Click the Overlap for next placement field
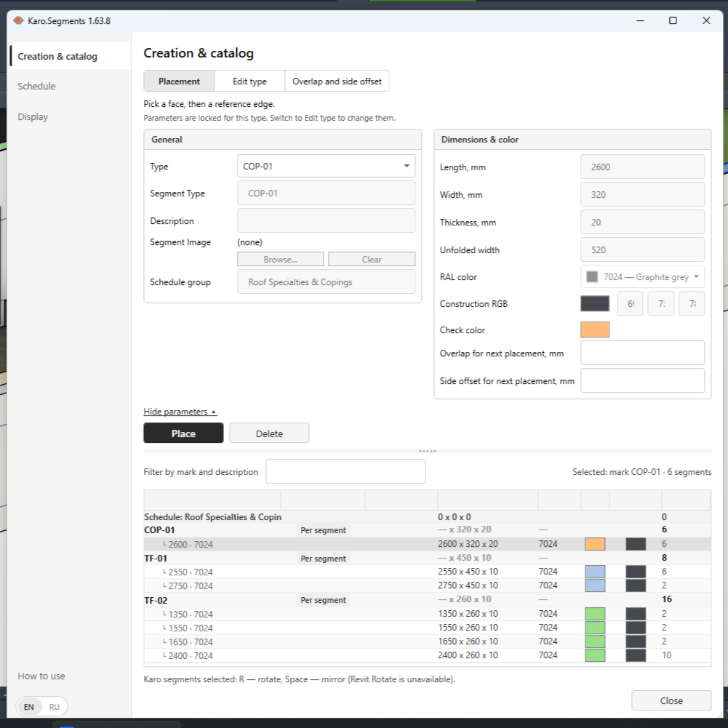 (643, 353)
